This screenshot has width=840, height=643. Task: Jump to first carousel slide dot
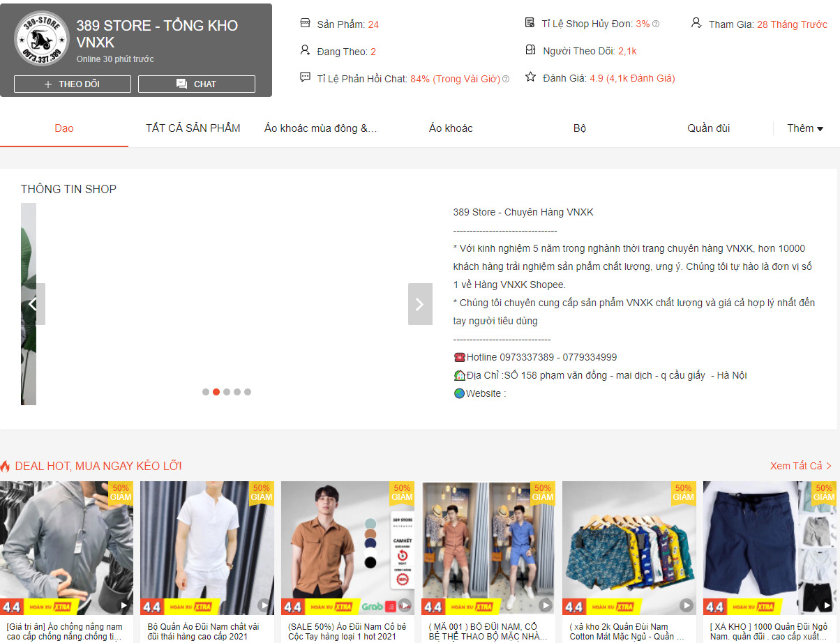[x=206, y=392]
